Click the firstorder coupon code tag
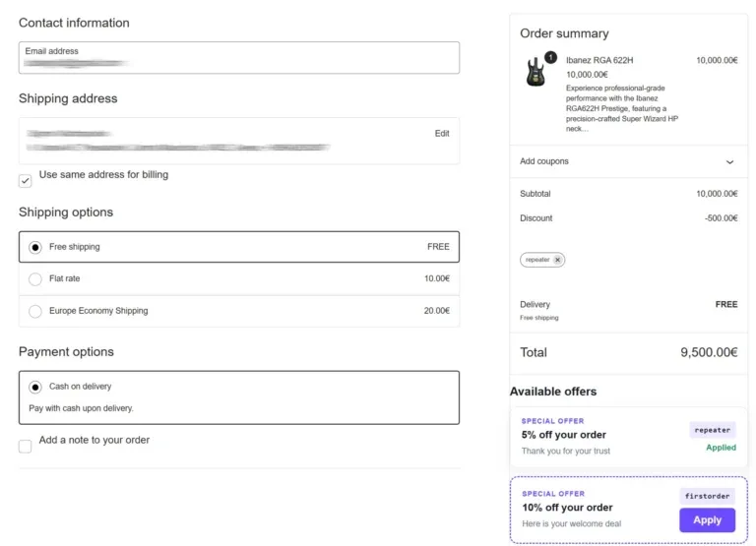This screenshot has height=546, width=756. (x=708, y=496)
